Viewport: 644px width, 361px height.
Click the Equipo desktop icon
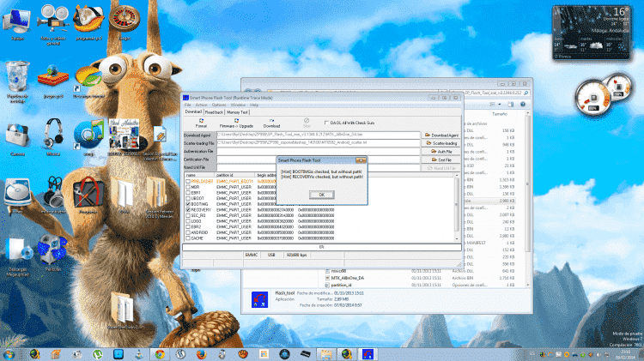coord(17,25)
